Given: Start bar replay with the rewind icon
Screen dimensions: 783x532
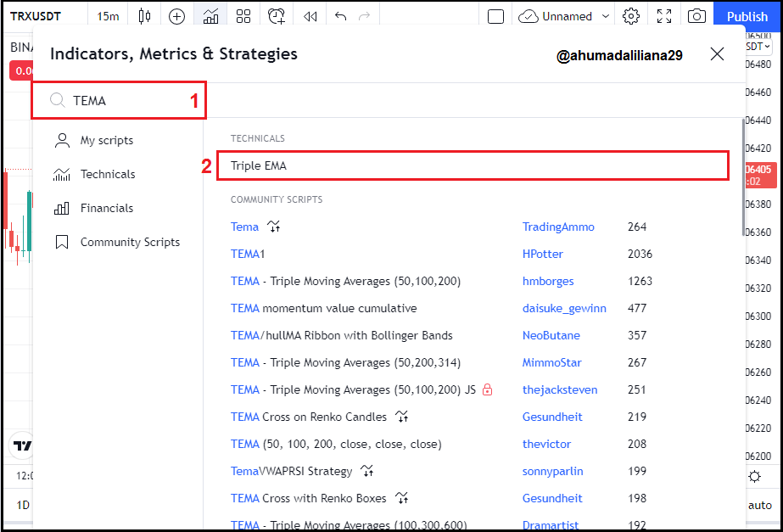Looking at the screenshot, I should point(310,16).
